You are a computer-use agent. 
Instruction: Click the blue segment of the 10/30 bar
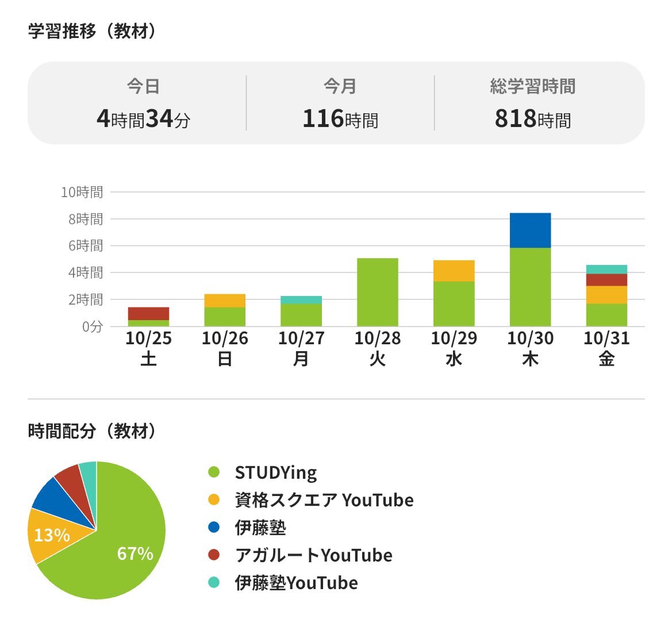[x=530, y=230]
